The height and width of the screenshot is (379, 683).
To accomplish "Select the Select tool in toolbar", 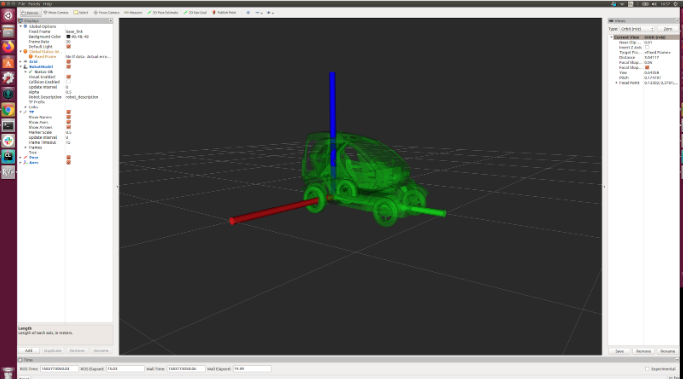I will click(81, 13).
